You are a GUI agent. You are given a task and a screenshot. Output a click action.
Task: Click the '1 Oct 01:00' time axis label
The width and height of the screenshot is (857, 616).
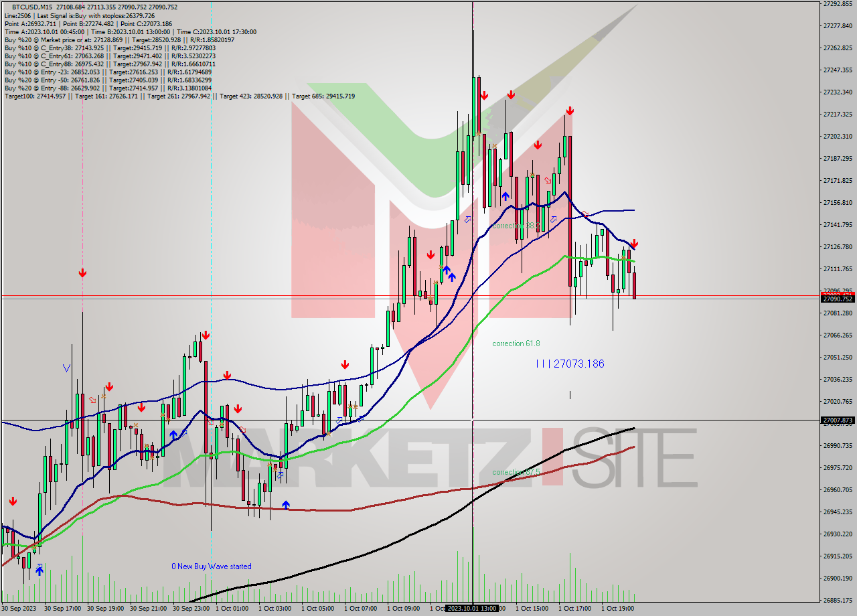click(x=232, y=609)
